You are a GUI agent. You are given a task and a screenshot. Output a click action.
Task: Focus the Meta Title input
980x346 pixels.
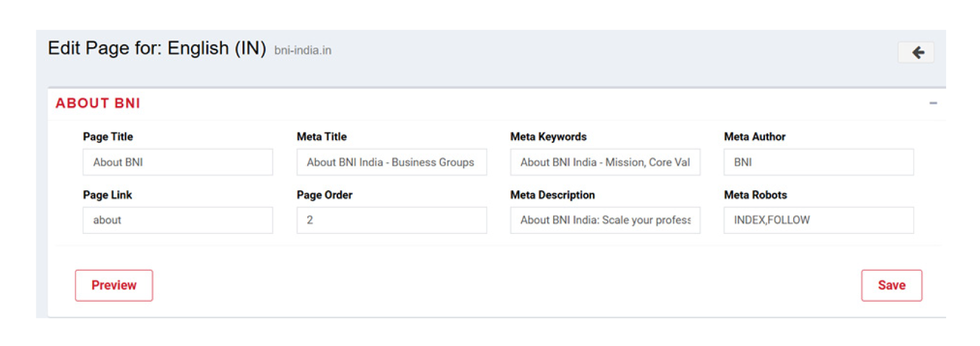(x=391, y=162)
